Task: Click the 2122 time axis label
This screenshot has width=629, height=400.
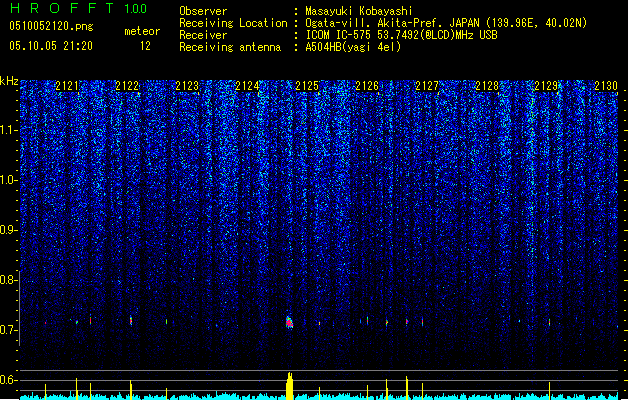Action: coord(127,86)
